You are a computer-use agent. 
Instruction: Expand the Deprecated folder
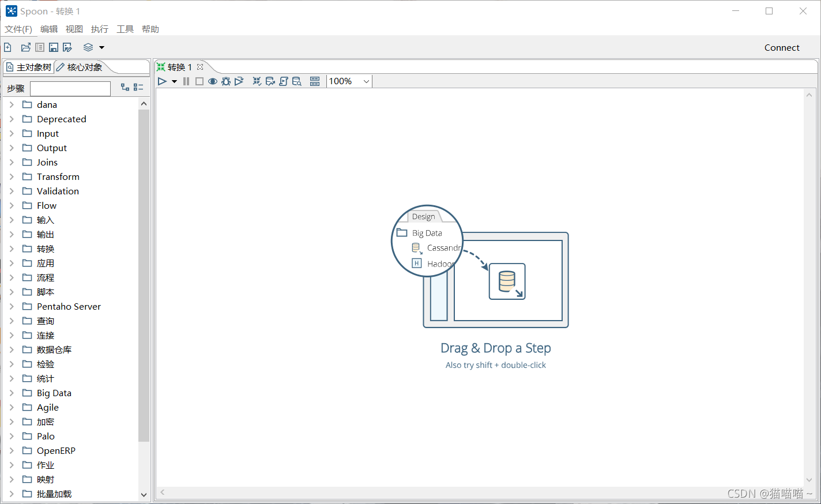pyautogui.click(x=12, y=119)
